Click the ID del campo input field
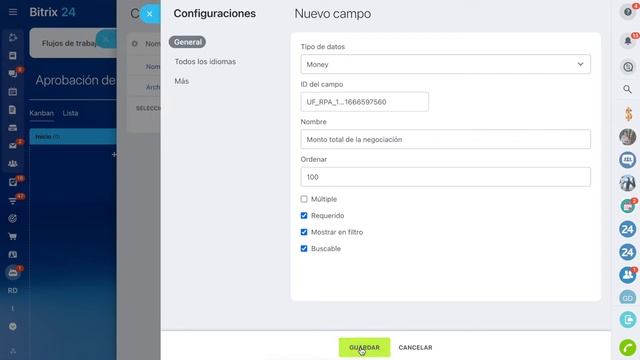This screenshot has width=640, height=360. point(364,102)
